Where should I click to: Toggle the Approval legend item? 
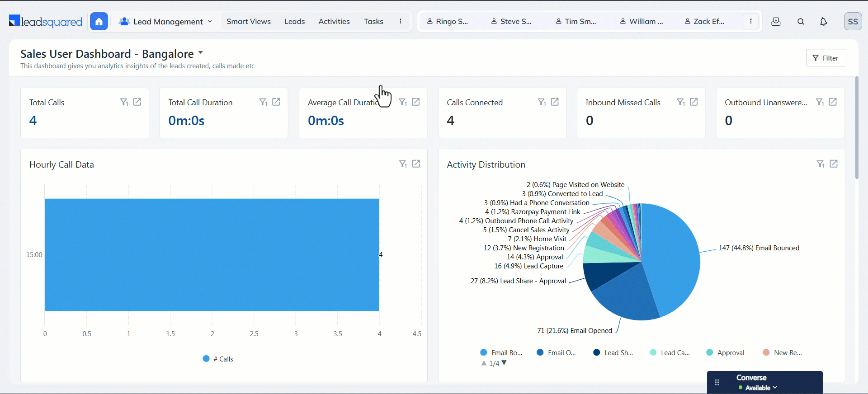click(x=725, y=353)
